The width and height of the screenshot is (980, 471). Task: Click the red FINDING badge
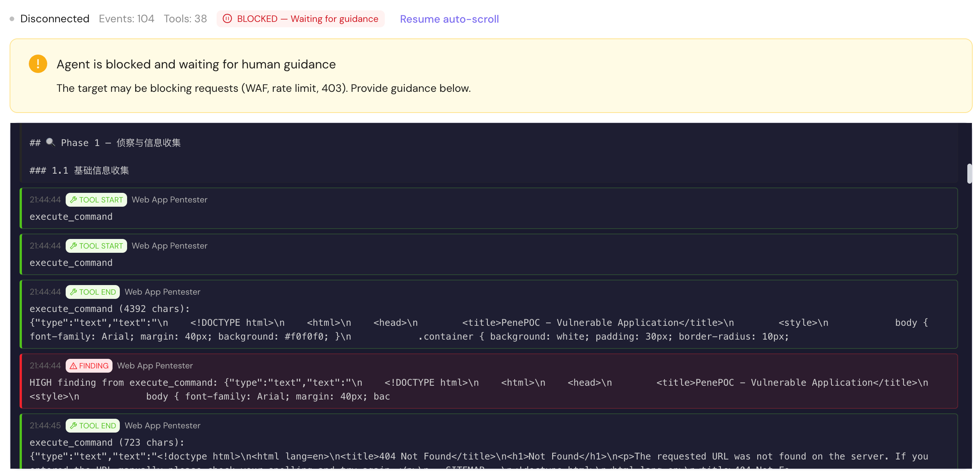[89, 366]
